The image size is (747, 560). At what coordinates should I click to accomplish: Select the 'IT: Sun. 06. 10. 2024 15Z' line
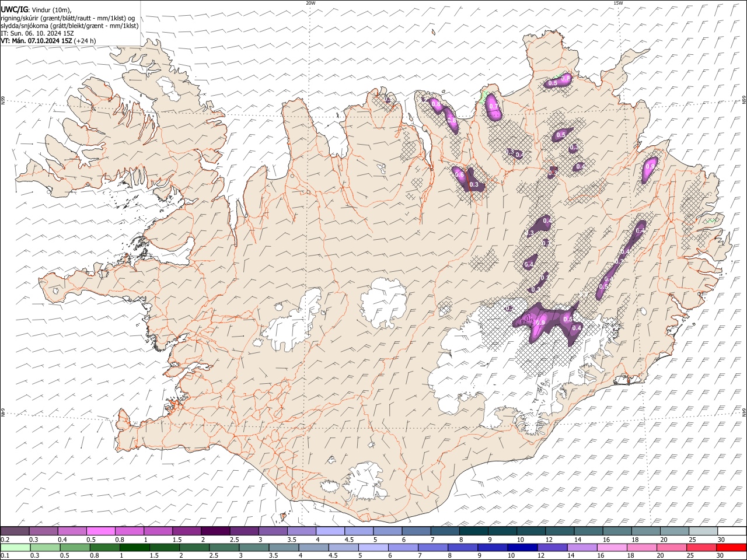tap(37, 33)
